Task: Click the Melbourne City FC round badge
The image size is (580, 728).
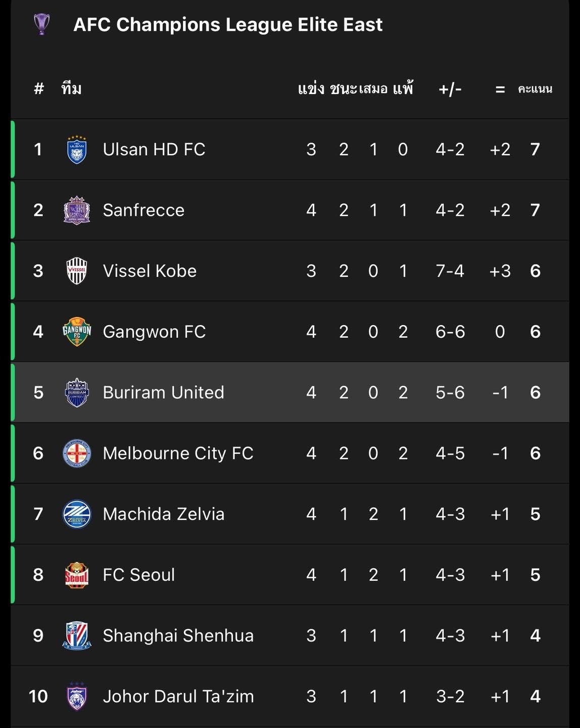Action: (77, 453)
